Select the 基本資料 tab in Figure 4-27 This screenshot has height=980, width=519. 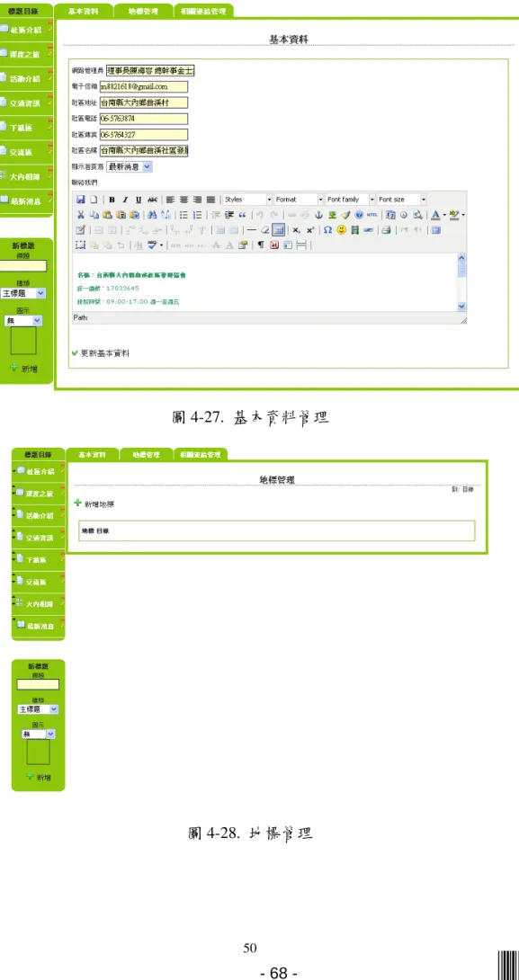point(83,11)
